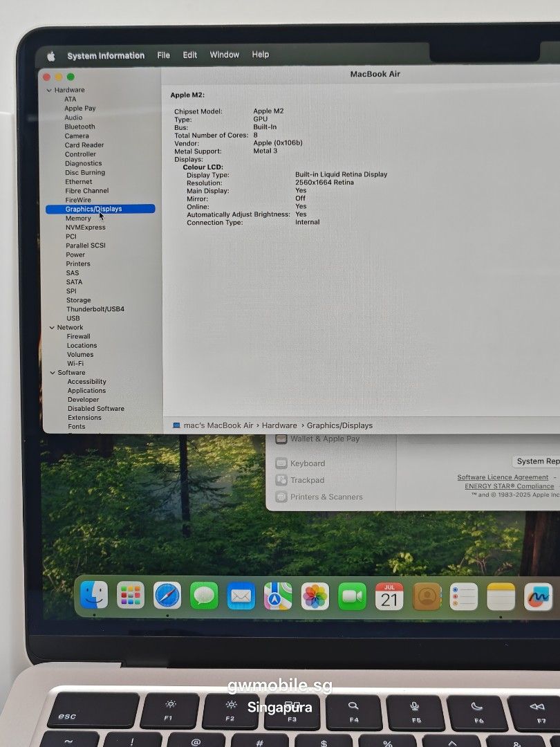Open Freeform app in the Dock
Screen dimensions: 560x747
538,596
